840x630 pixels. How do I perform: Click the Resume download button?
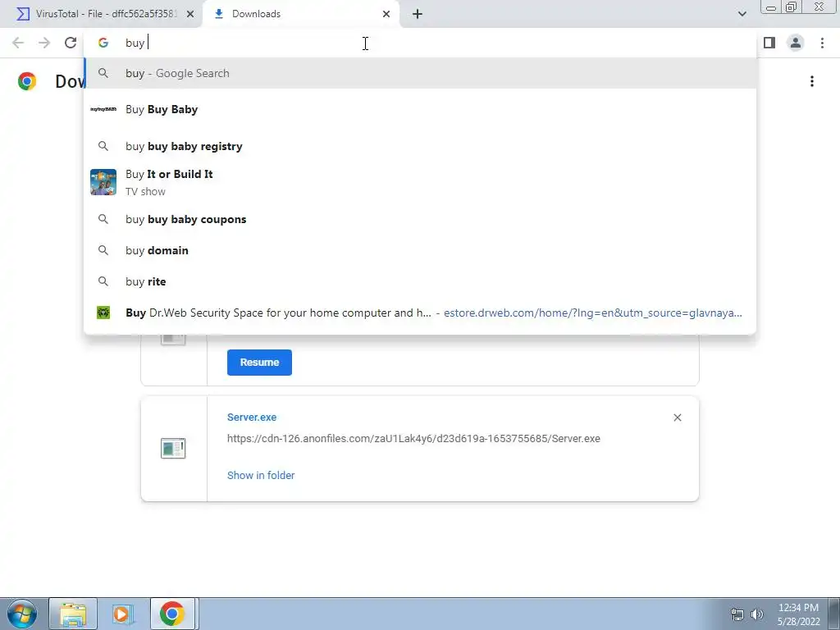259,363
